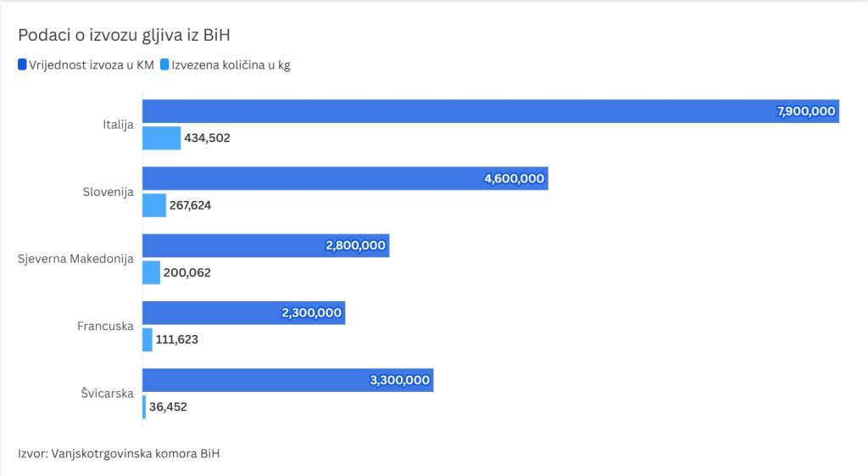Click the 'Italija' axis label
868x476 pixels.
[117, 125]
